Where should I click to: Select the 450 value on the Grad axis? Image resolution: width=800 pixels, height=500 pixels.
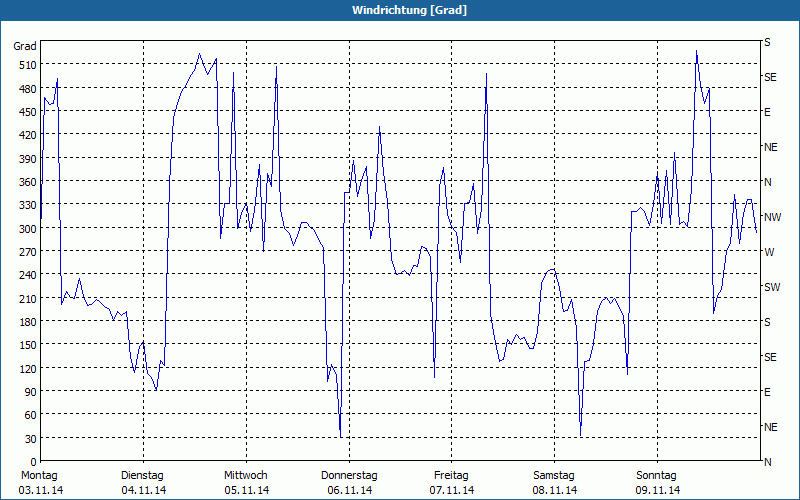28,112
